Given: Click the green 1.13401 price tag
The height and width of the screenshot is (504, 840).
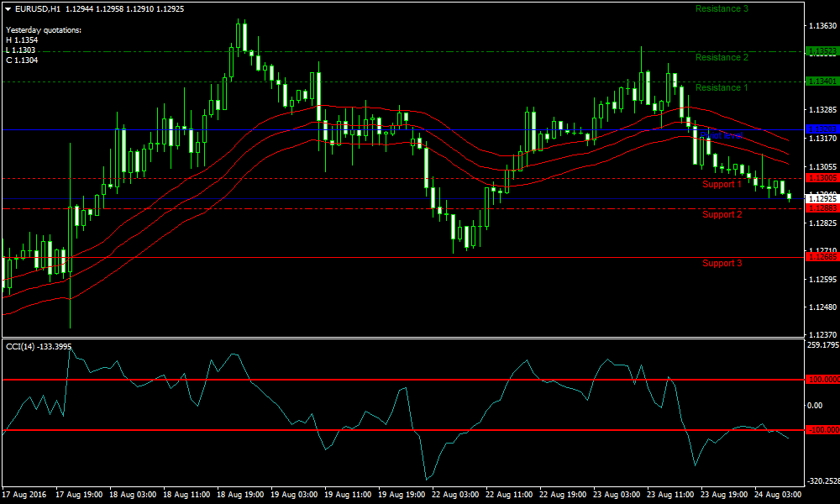Looking at the screenshot, I should (821, 81).
